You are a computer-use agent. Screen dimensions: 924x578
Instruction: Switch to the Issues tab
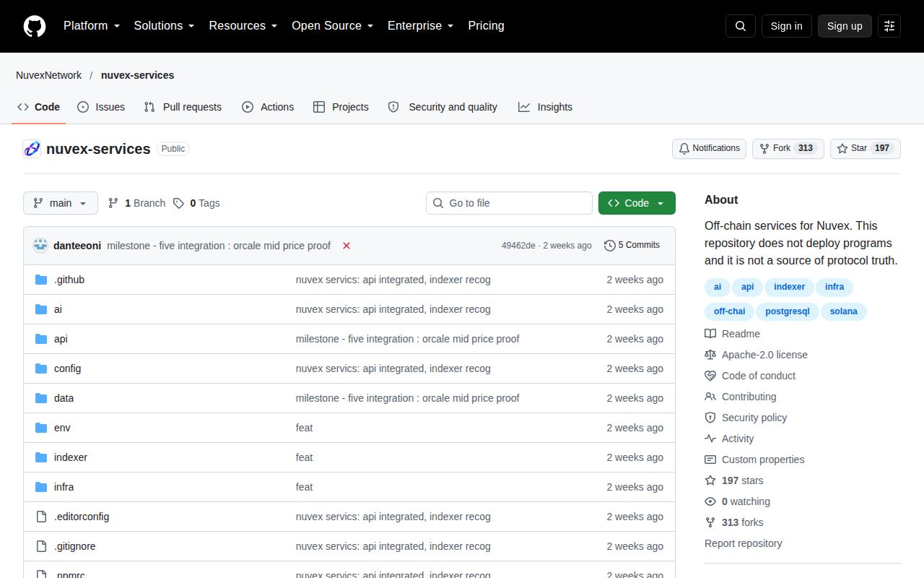click(101, 107)
